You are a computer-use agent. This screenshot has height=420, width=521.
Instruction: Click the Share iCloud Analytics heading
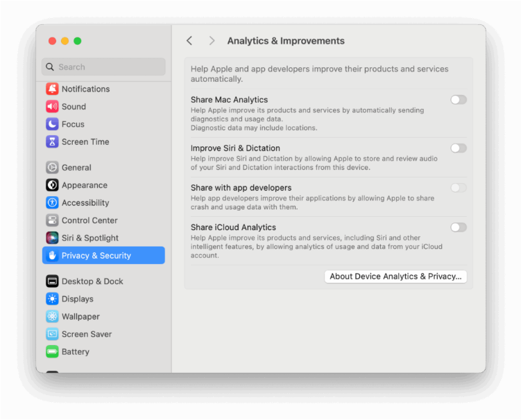[x=233, y=227]
